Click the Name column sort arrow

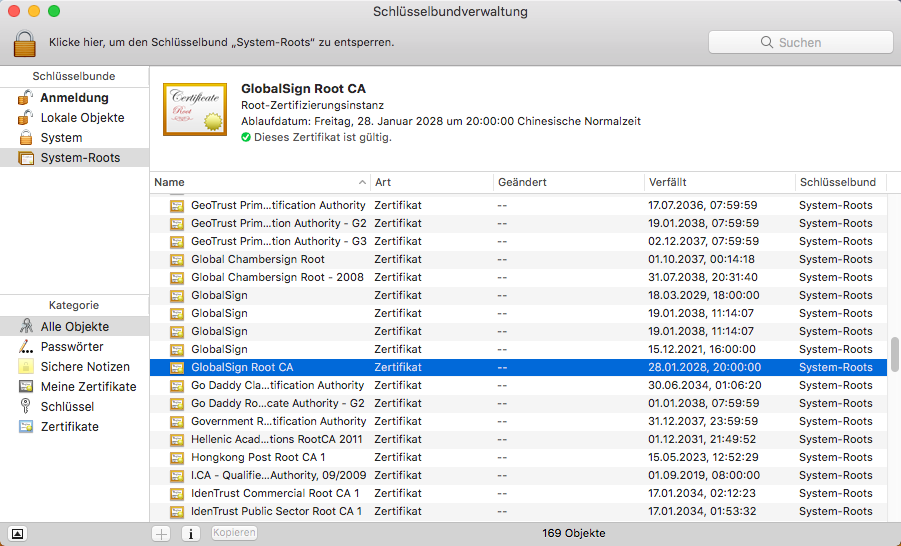pyautogui.click(x=362, y=182)
